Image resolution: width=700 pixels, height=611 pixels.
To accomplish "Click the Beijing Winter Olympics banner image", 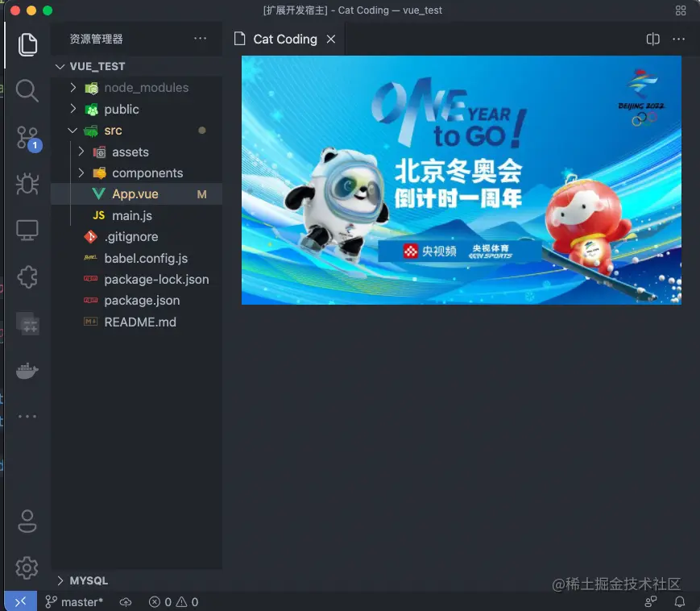I will [461, 180].
